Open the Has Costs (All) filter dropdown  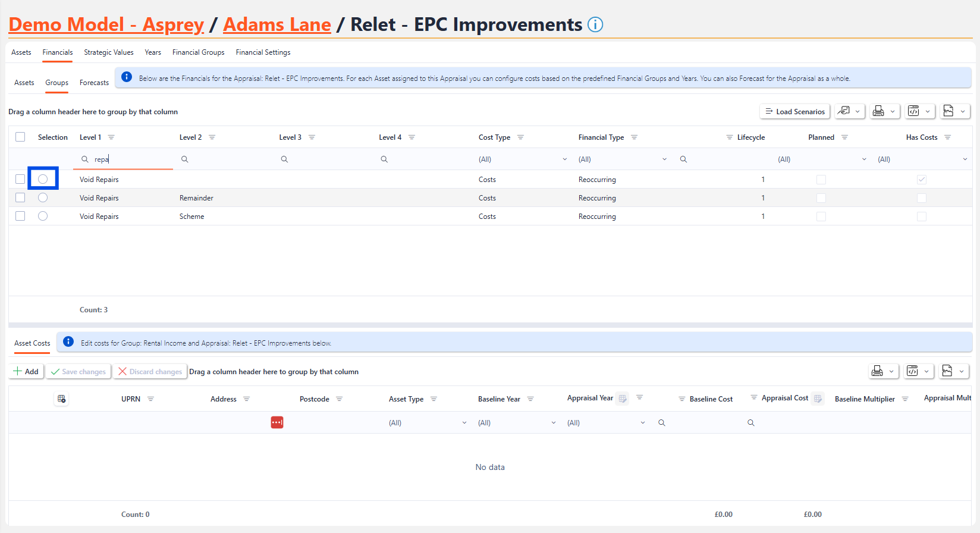coord(964,159)
